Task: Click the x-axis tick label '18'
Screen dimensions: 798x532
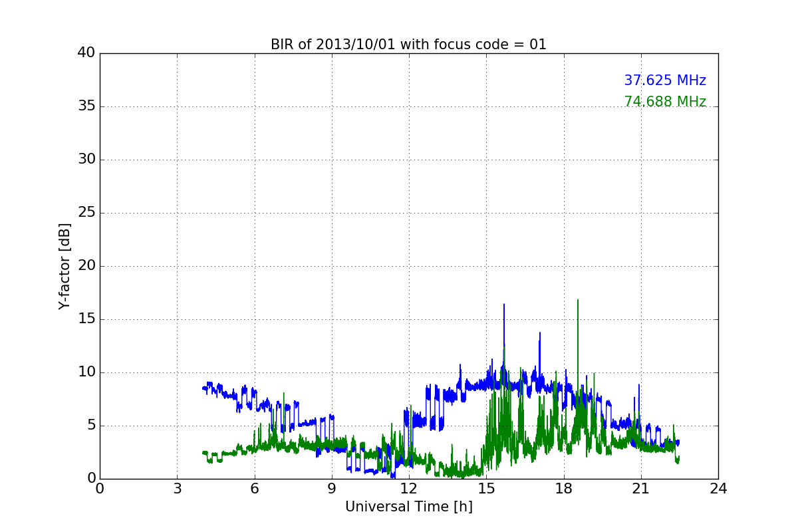Action: [564, 489]
